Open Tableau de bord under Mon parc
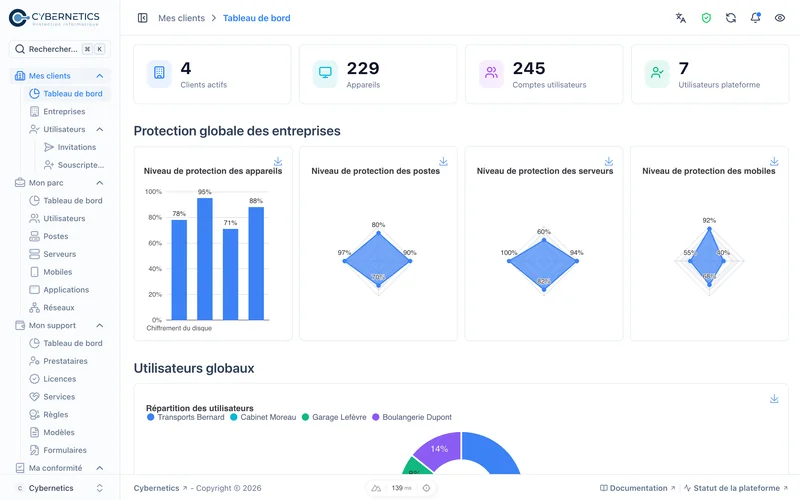Image resolution: width=800 pixels, height=500 pixels. (x=66, y=201)
